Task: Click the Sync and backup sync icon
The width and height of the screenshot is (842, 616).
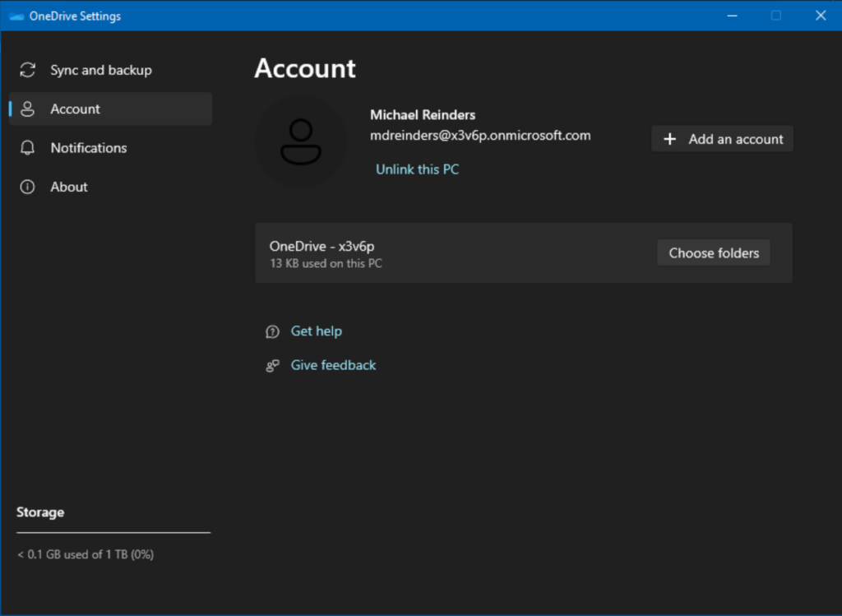Action: coord(27,70)
